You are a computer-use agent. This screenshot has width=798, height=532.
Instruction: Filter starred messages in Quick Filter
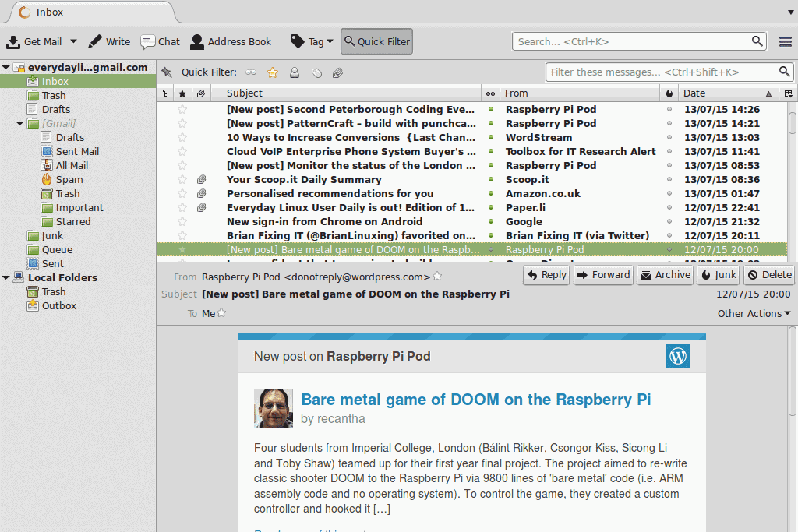pos(273,72)
